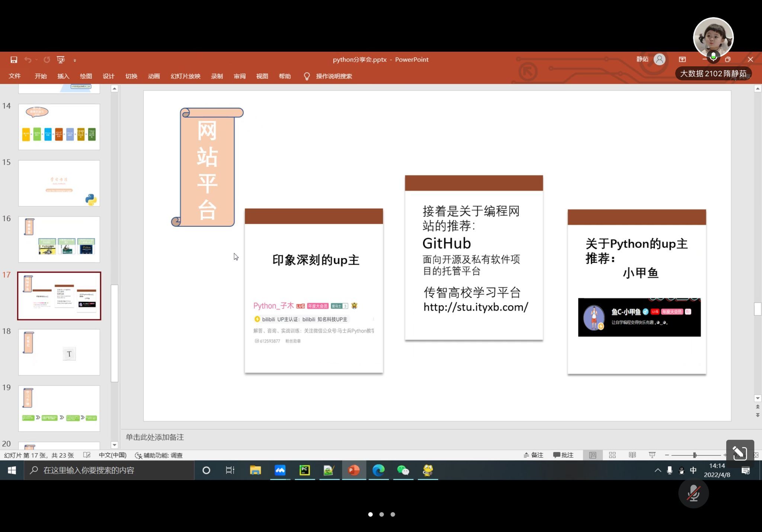Toggle the Comments (批注) pane button
This screenshot has width=762, height=532.
[563, 455]
